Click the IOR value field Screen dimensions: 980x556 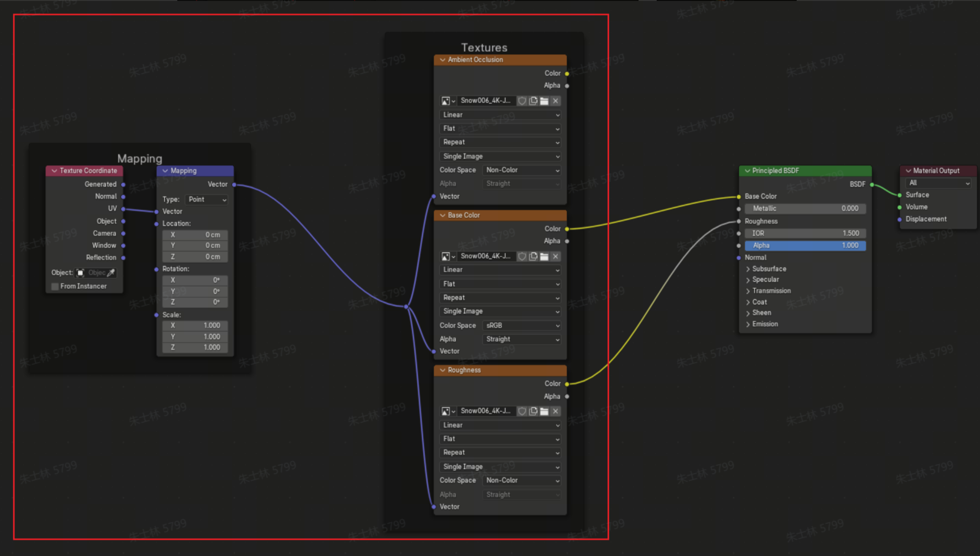coord(805,233)
